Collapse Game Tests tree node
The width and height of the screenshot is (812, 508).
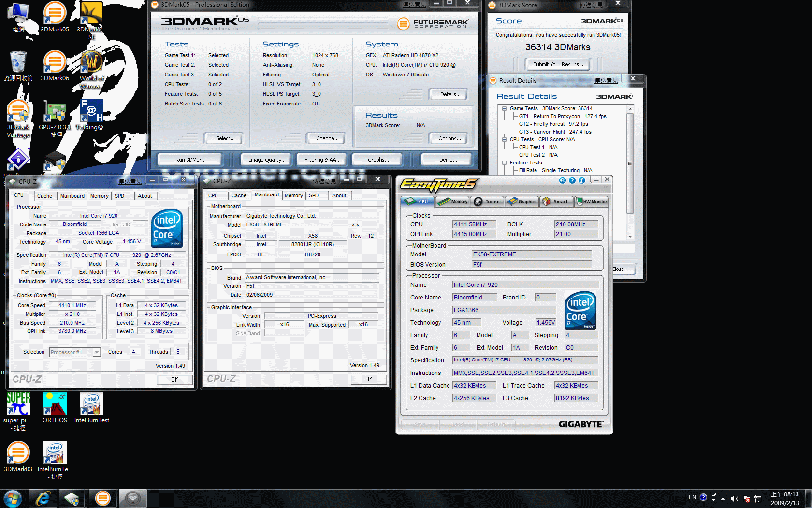tap(505, 109)
